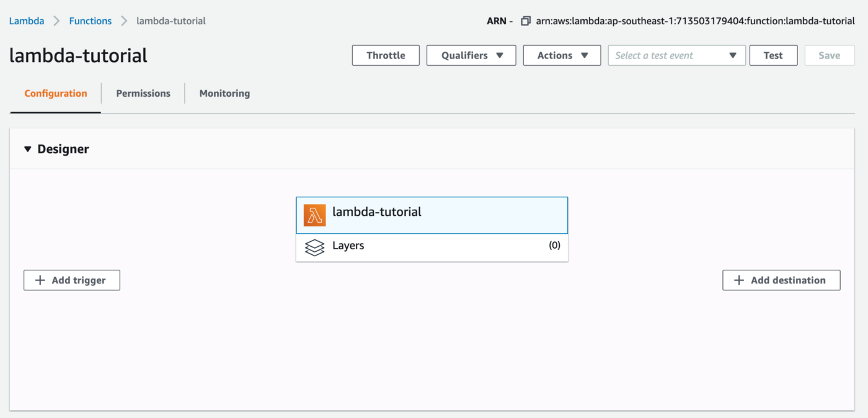868x418 pixels.
Task: Open the Select a test event dropdown
Action: 676,55
